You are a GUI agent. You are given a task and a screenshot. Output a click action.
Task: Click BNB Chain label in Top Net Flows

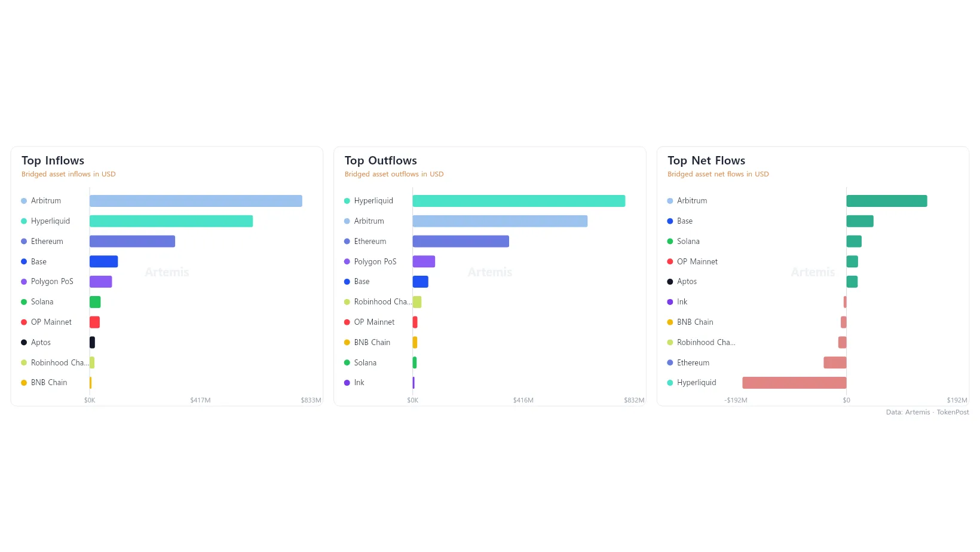click(695, 322)
